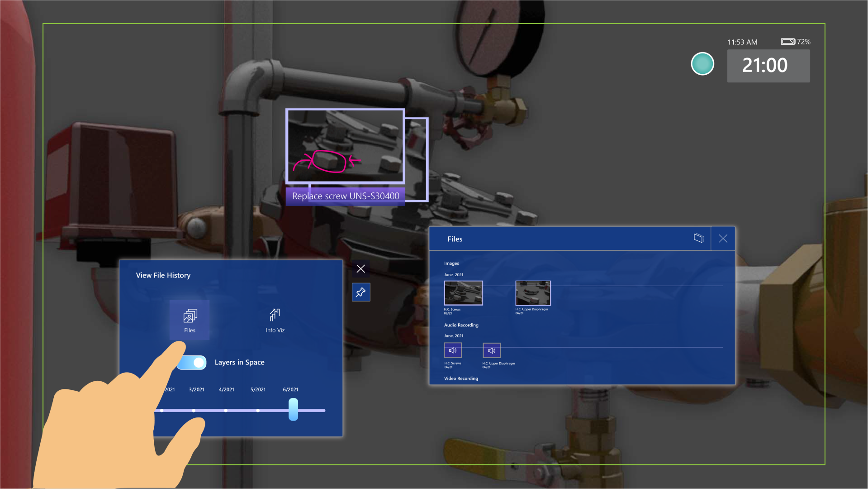
Task: Open the H.C. Upper Diaphragm image thumbnail
Action: click(x=533, y=293)
